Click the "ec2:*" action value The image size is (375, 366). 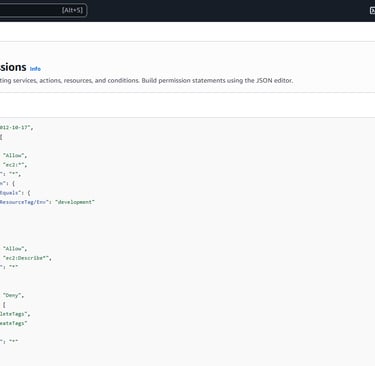click(x=15, y=165)
